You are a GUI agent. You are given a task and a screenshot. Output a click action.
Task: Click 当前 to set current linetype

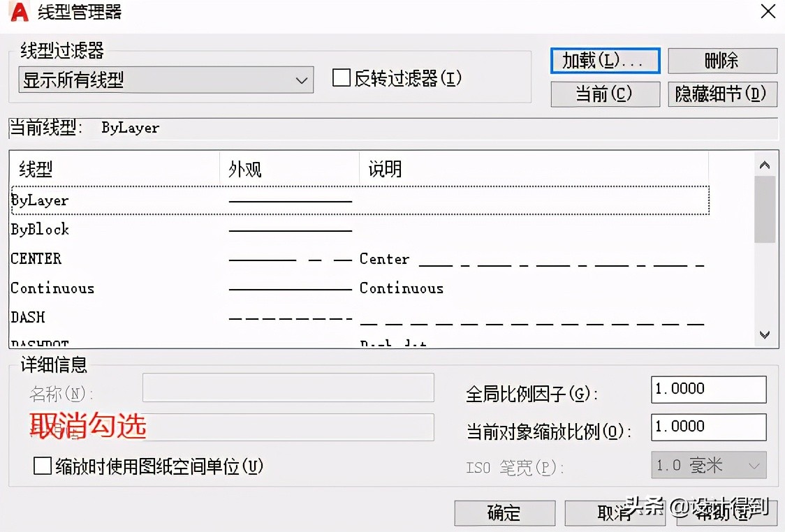[605, 94]
